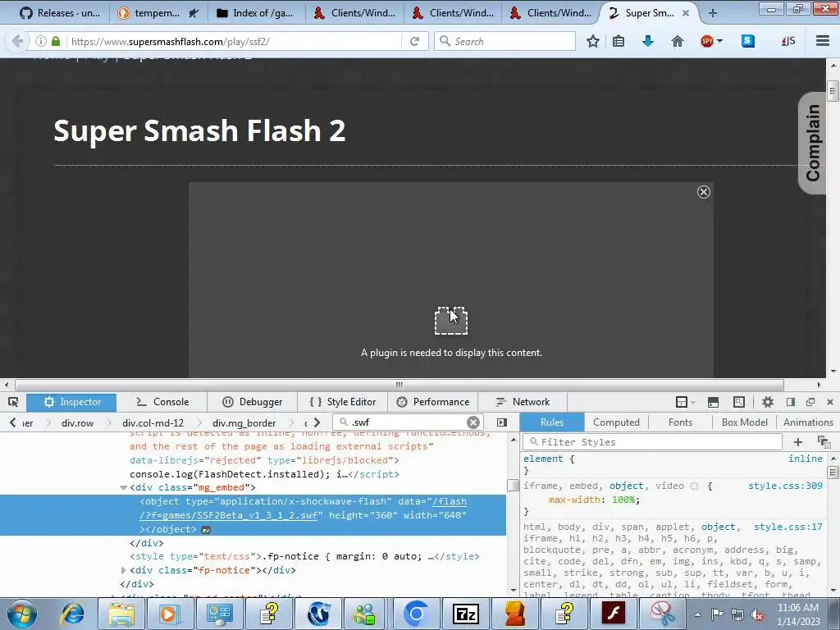Open the Inspector panel
Viewport: 840px width, 630px height.
coord(71,402)
